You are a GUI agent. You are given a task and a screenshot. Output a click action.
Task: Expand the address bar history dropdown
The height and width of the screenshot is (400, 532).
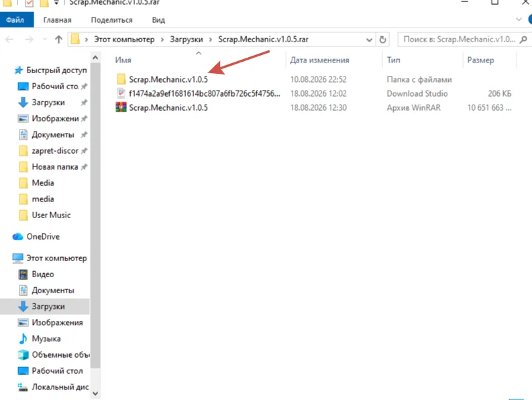[369, 40]
